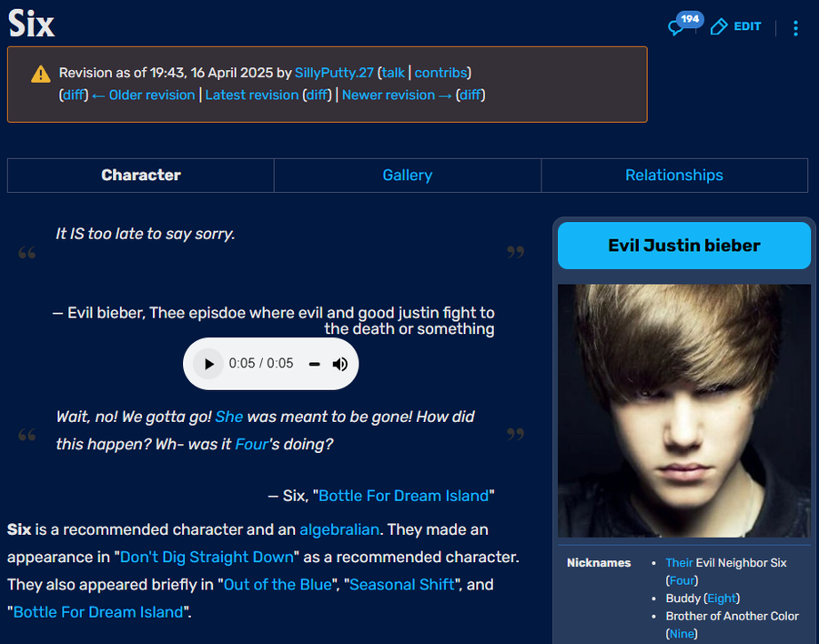This screenshot has height=644, width=819.
Task: Open the 'Their' link in Nicknames
Action: click(679, 562)
